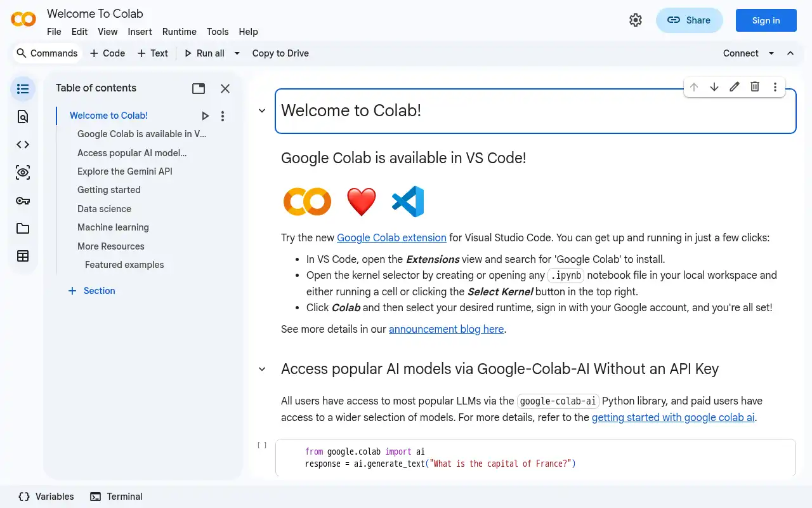Go to Google Colab is available in V... entry
The image size is (812, 508).
141,134
